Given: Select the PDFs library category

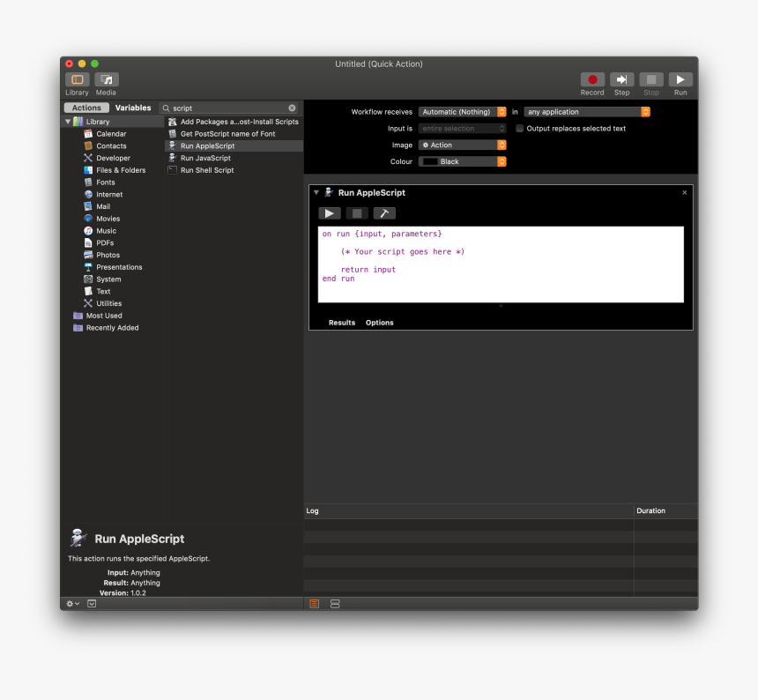Looking at the screenshot, I should coord(105,242).
